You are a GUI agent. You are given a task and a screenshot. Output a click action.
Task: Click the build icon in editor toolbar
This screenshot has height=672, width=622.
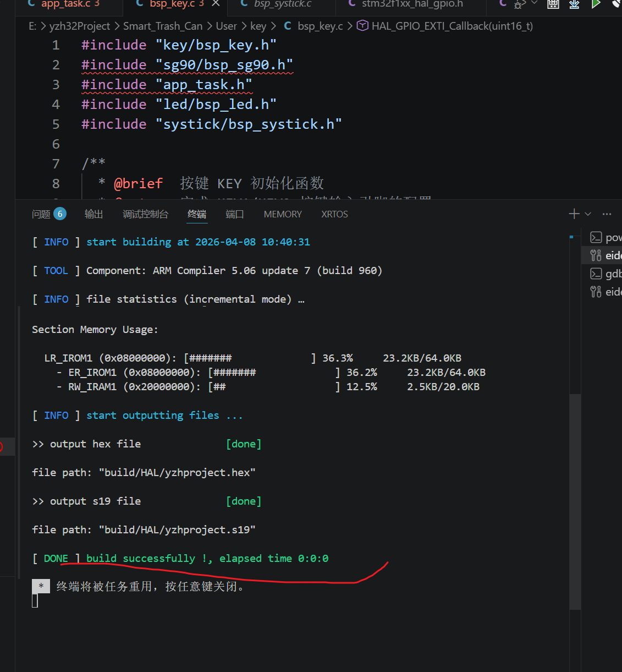coord(553,4)
